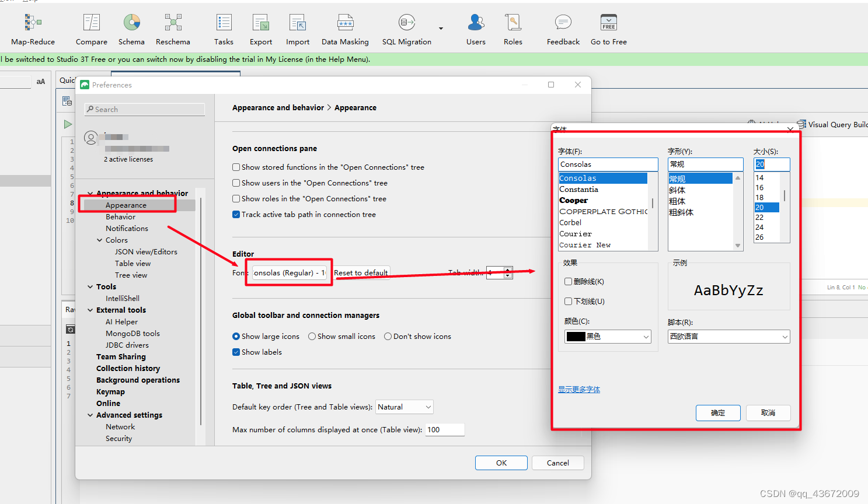Open the 脚本 script dropdown

click(728, 337)
